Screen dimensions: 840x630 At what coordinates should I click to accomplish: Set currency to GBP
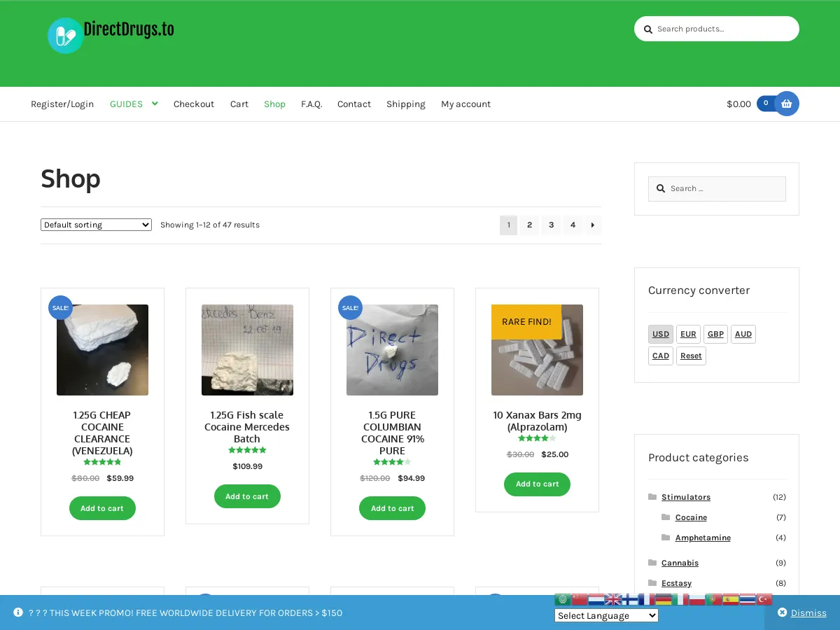tap(715, 334)
